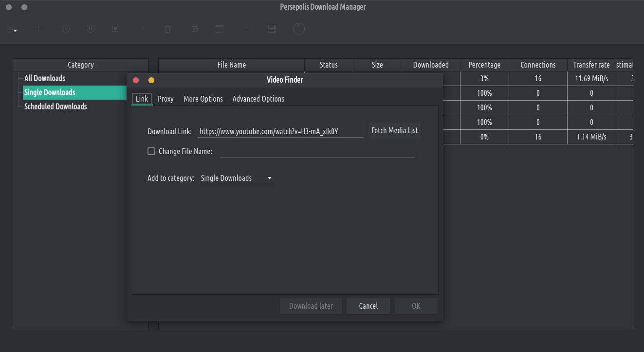Click the 3% percentage cell
The width and height of the screenshot is (644, 352).
484,78
